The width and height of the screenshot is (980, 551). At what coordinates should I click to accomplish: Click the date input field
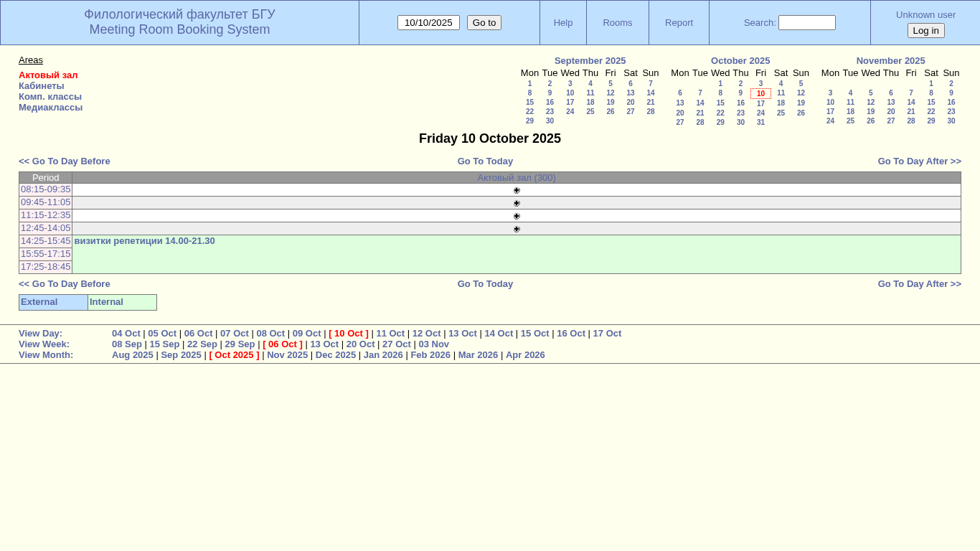coord(428,22)
